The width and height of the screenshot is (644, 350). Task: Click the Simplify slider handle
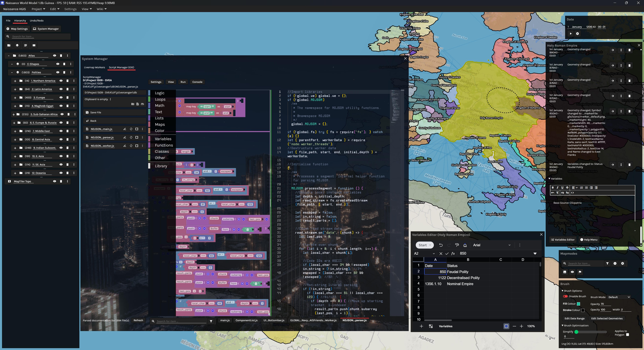pyautogui.click(x=576, y=332)
